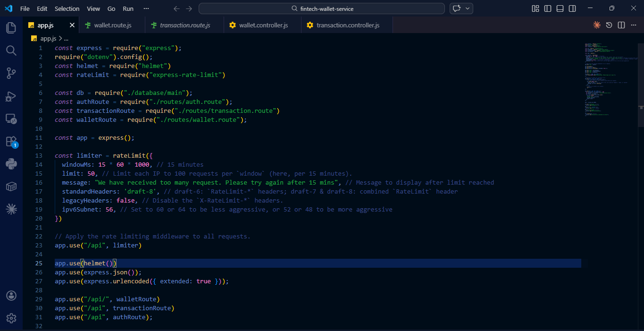Click "./database/main" on line 6
Screen dimensions: 644x331
point(155,93)
